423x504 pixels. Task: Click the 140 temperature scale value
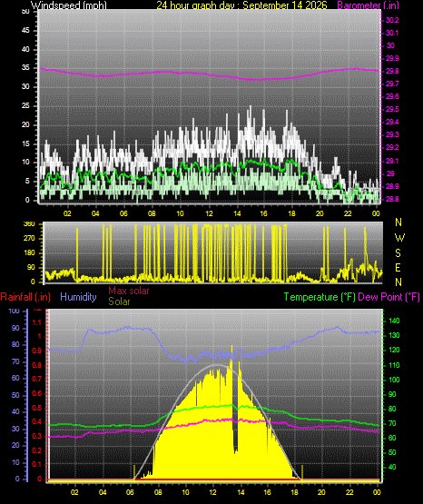pyautogui.click(x=394, y=321)
